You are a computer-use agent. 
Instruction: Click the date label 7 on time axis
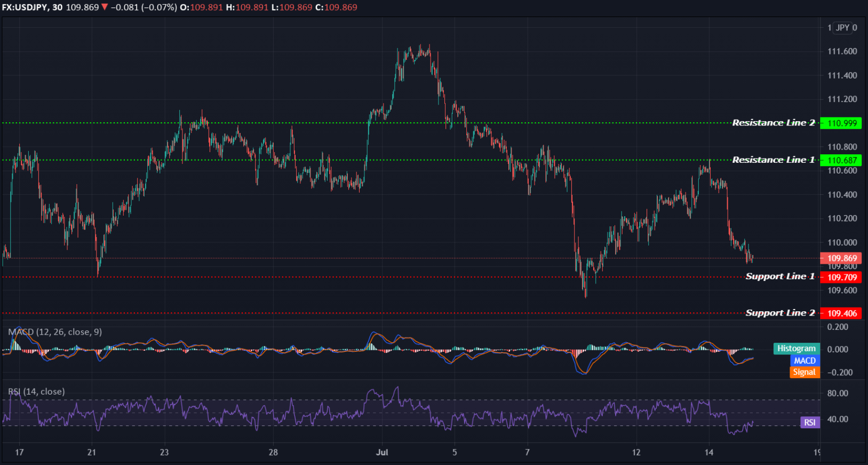coord(527,452)
